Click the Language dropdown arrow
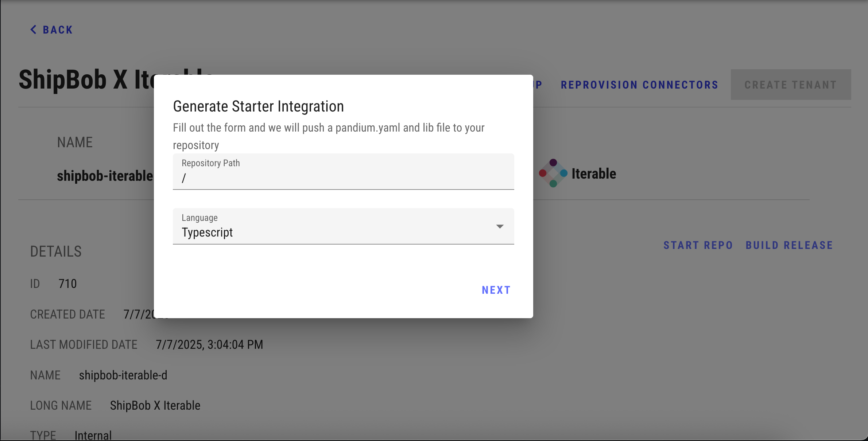The width and height of the screenshot is (868, 441). [x=500, y=227]
